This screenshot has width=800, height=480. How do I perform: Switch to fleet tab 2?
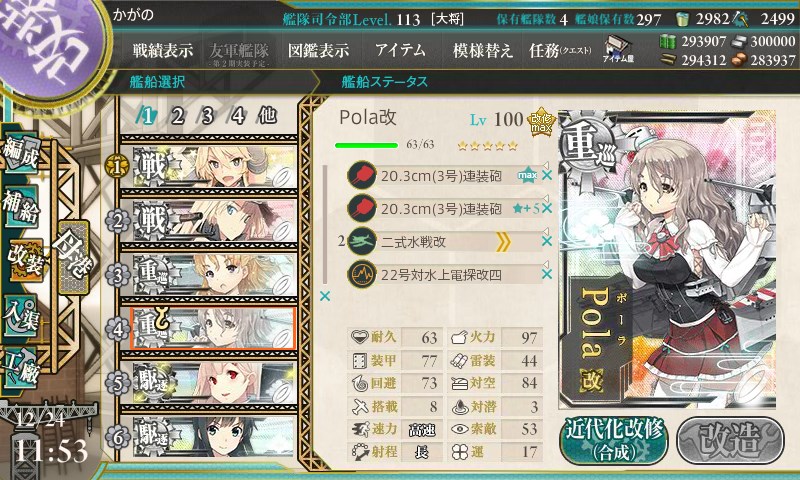coord(178,116)
